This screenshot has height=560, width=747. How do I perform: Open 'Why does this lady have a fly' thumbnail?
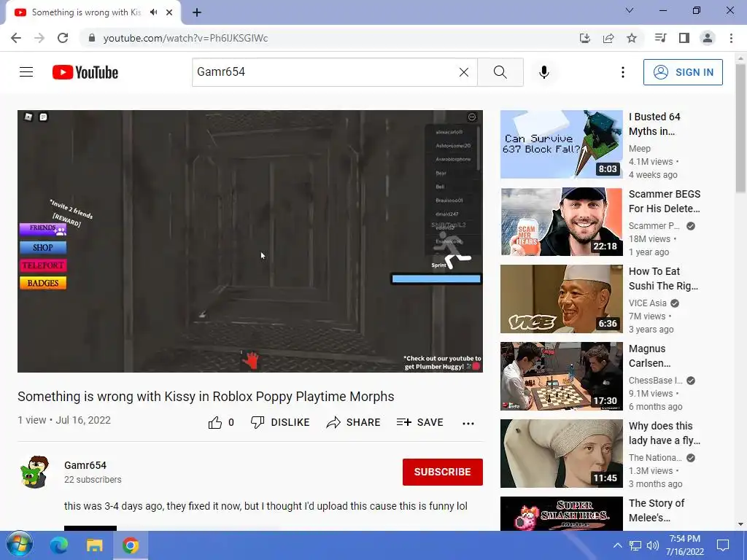coord(561,454)
